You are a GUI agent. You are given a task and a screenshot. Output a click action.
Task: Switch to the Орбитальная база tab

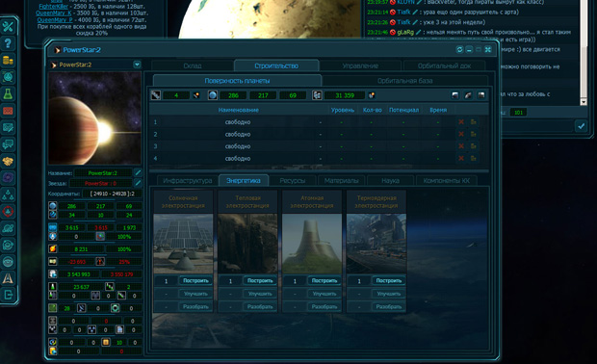(x=405, y=81)
